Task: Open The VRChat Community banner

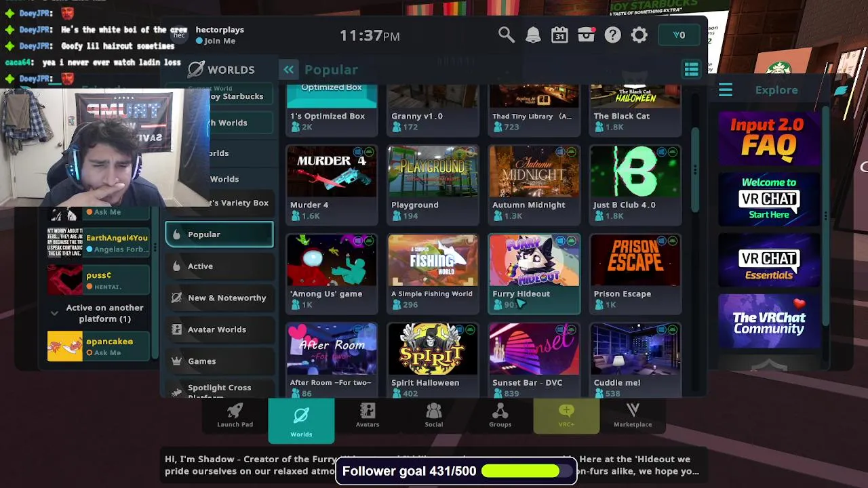Action: [769, 321]
